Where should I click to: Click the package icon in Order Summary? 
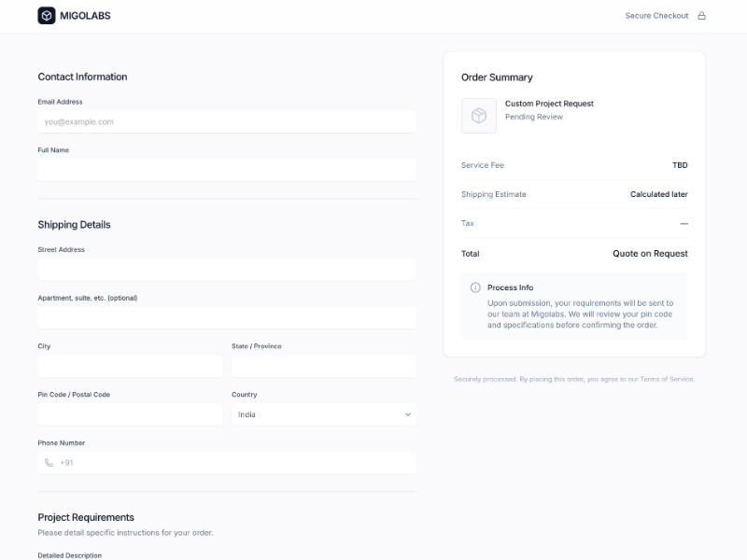(479, 116)
